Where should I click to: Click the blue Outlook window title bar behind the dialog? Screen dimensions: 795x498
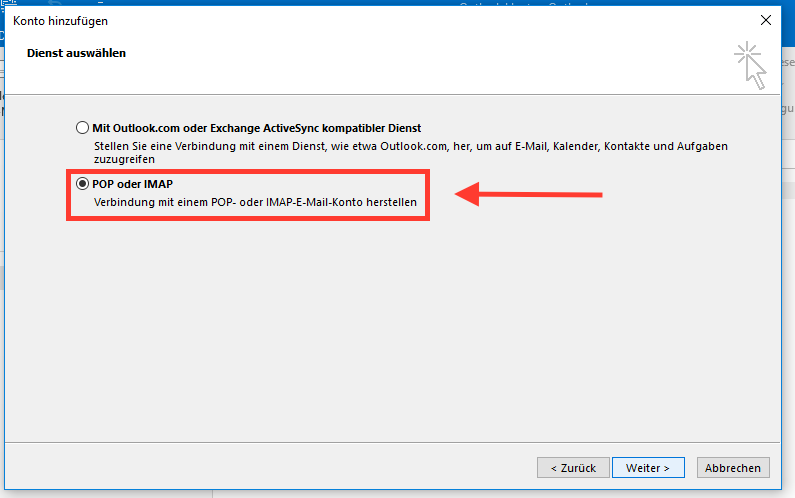(520, 4)
